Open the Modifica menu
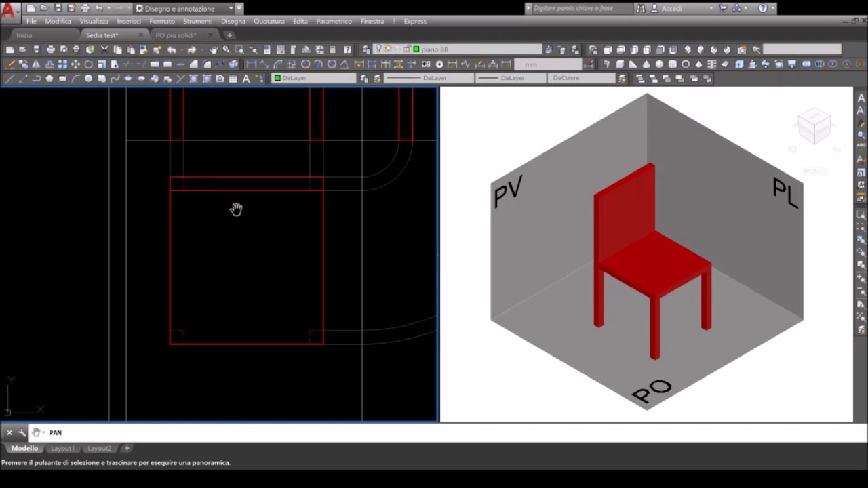The image size is (868, 488). tap(58, 21)
